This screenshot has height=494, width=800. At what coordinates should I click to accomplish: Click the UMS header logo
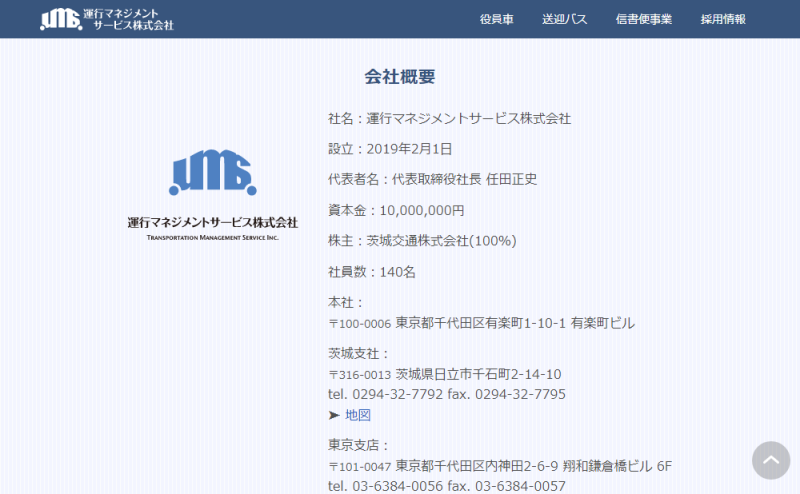[61, 19]
